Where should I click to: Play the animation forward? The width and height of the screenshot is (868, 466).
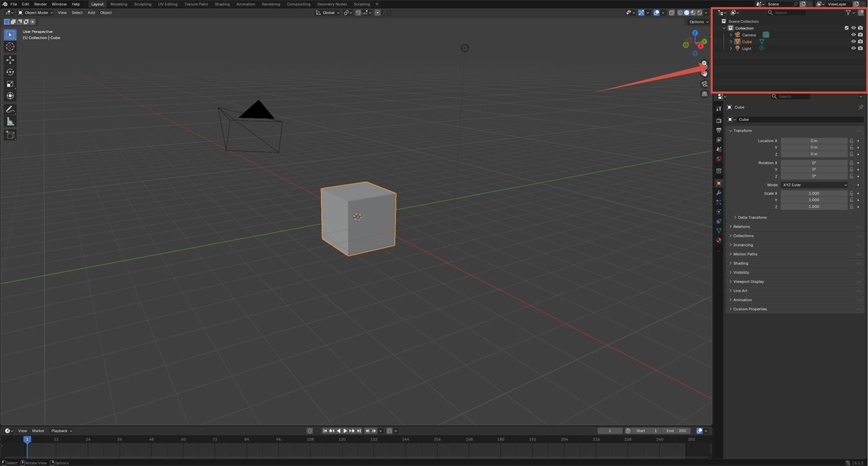click(345, 431)
